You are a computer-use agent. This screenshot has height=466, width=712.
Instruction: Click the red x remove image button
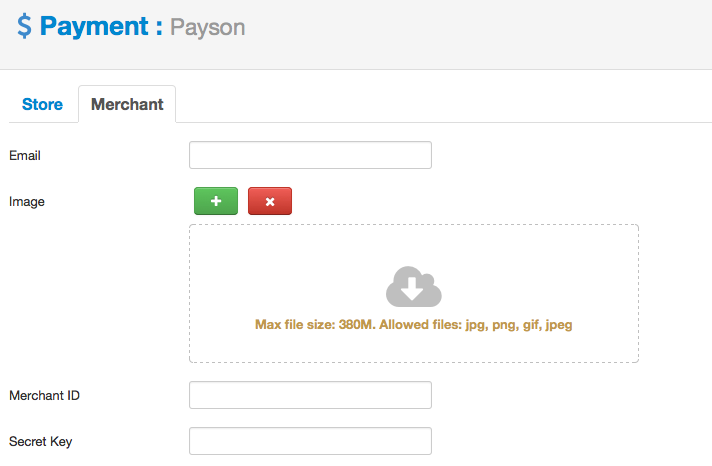pos(270,201)
